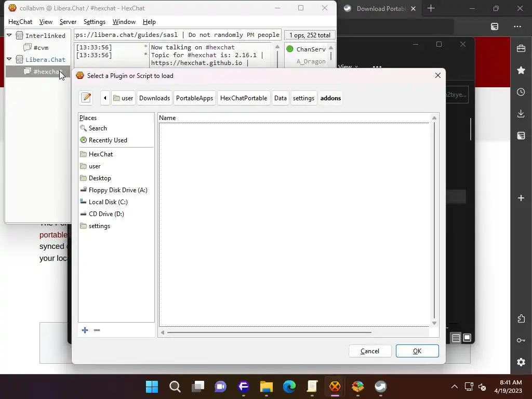Collapse the Interlinked network tree
The height and width of the screenshot is (399, 532).
click(9, 35)
